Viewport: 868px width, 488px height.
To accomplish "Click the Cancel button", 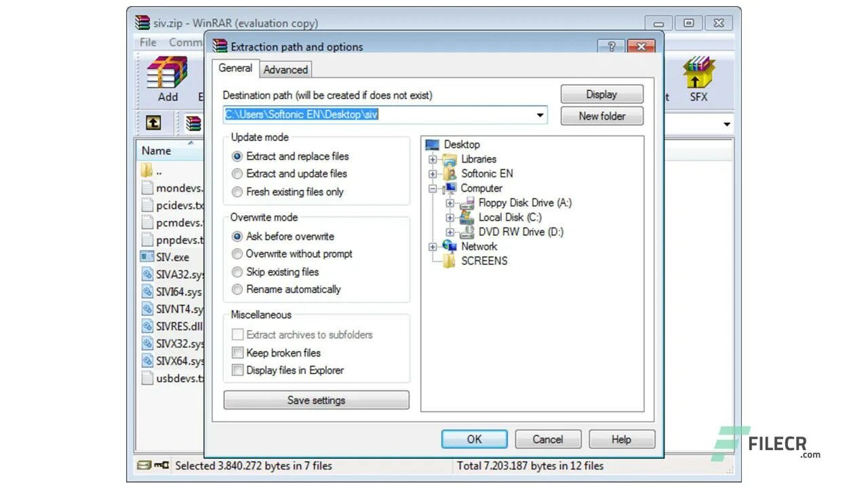I will pyautogui.click(x=548, y=439).
